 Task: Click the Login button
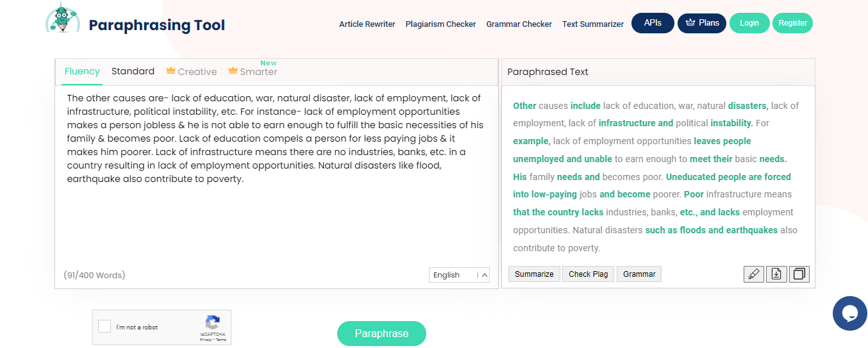tap(749, 23)
